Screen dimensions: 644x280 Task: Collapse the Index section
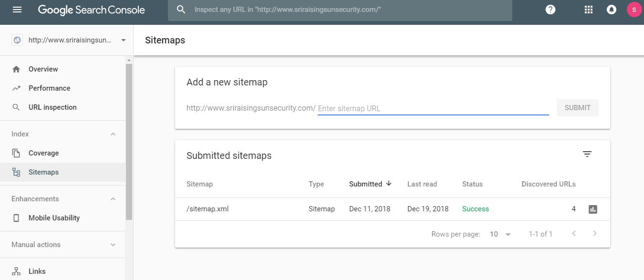point(113,134)
